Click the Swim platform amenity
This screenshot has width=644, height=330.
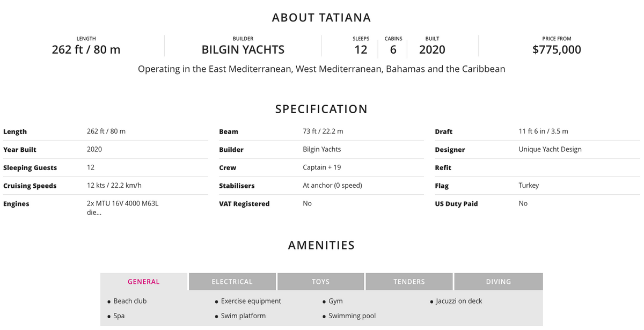(243, 316)
